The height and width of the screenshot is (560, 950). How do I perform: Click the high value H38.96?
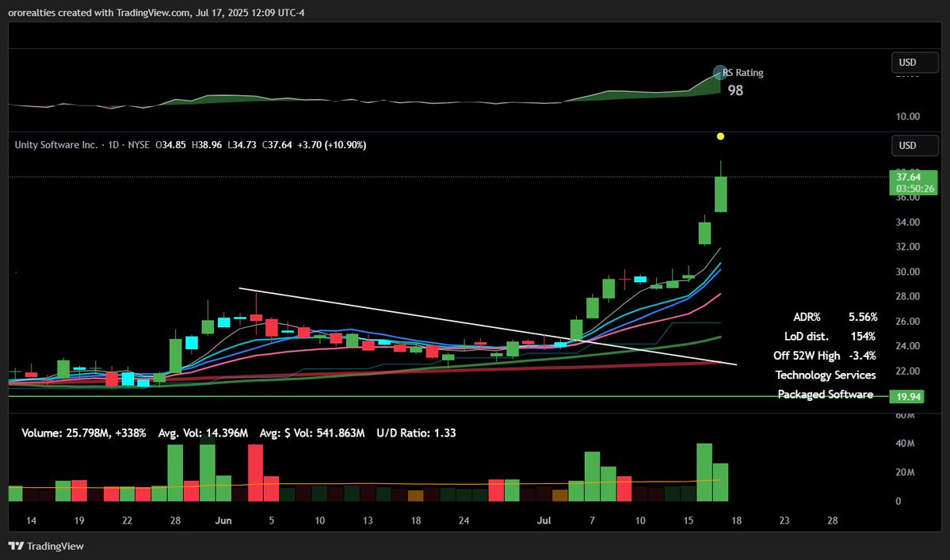click(207, 145)
